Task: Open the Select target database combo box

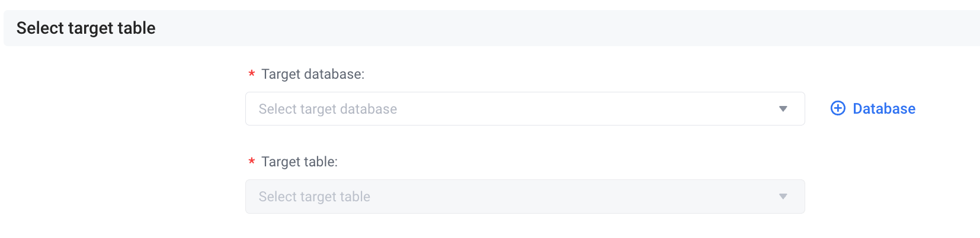Action: 525,109
